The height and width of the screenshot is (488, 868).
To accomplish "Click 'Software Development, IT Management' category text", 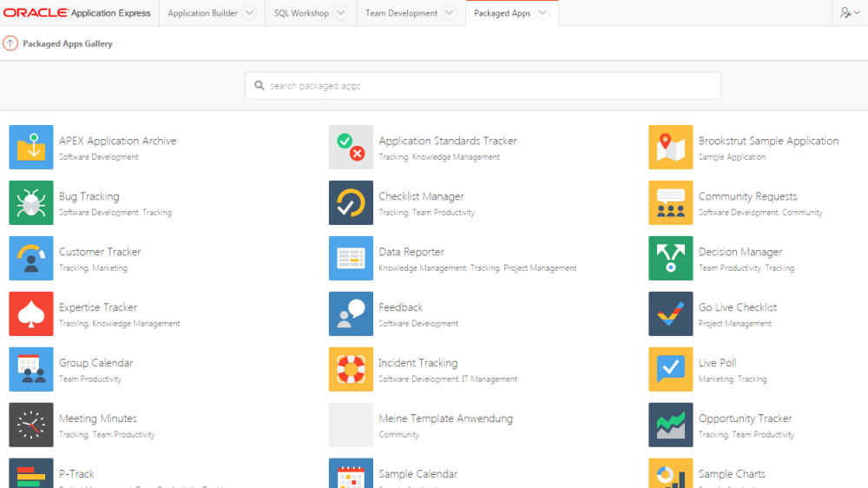I will coord(448,379).
